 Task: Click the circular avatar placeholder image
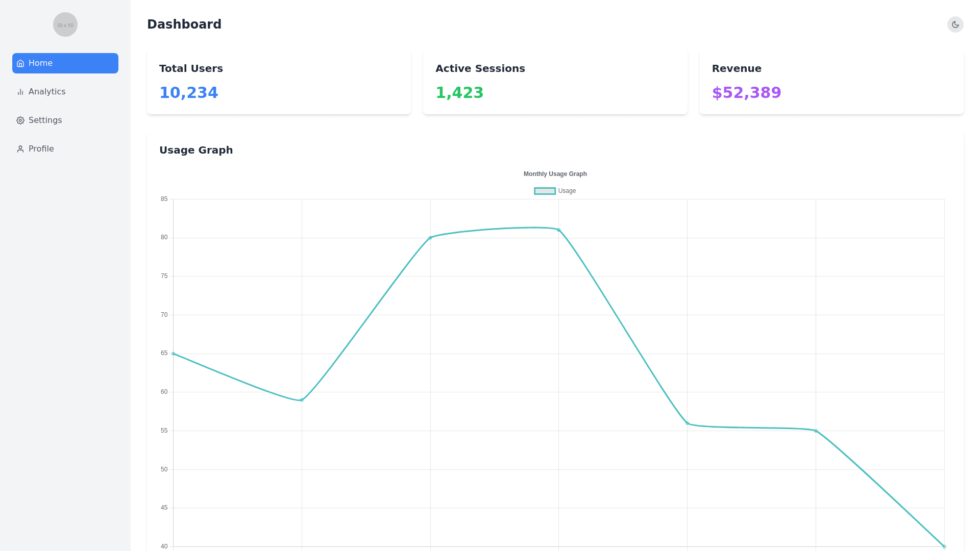(x=65, y=24)
